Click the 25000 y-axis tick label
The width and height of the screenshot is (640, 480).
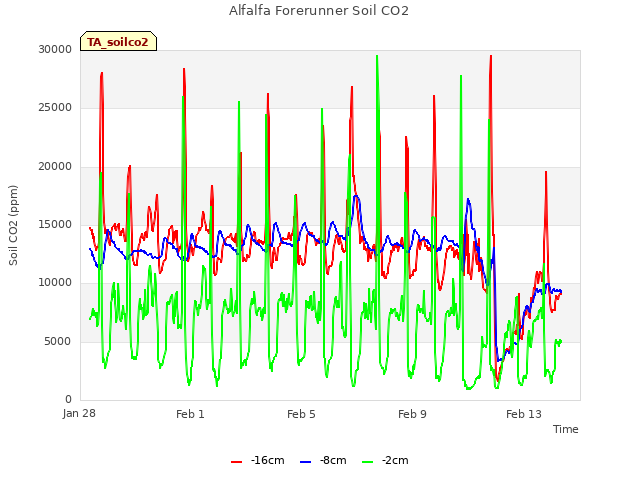pos(55,108)
